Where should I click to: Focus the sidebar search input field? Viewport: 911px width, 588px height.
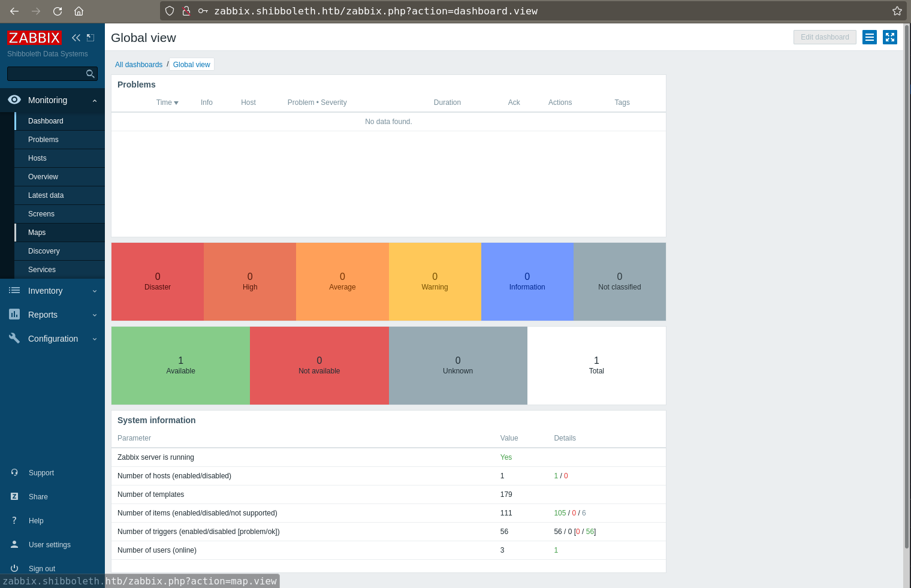coord(46,74)
